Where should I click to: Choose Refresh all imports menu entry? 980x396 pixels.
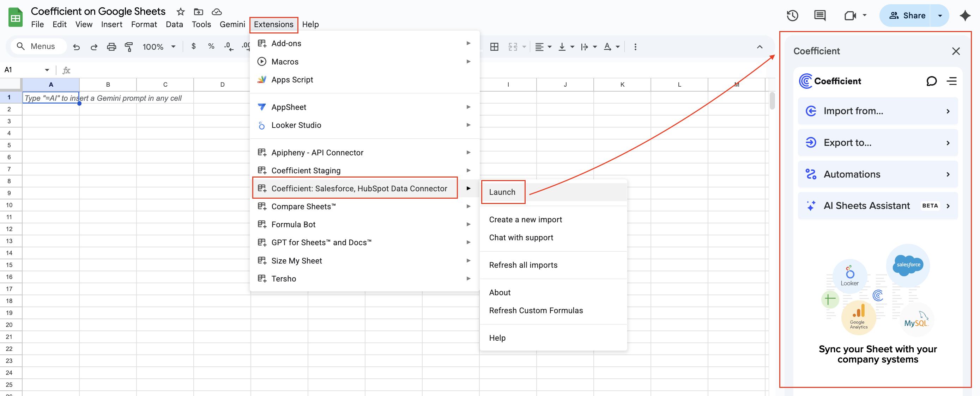pos(523,265)
